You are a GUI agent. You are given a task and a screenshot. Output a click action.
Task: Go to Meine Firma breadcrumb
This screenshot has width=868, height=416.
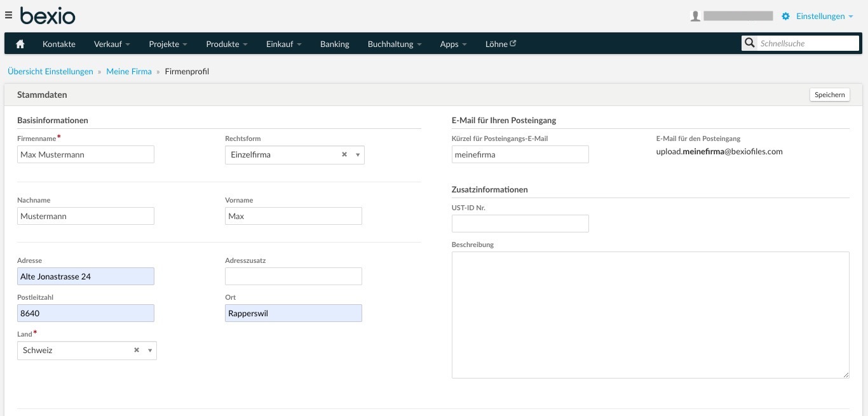[129, 71]
